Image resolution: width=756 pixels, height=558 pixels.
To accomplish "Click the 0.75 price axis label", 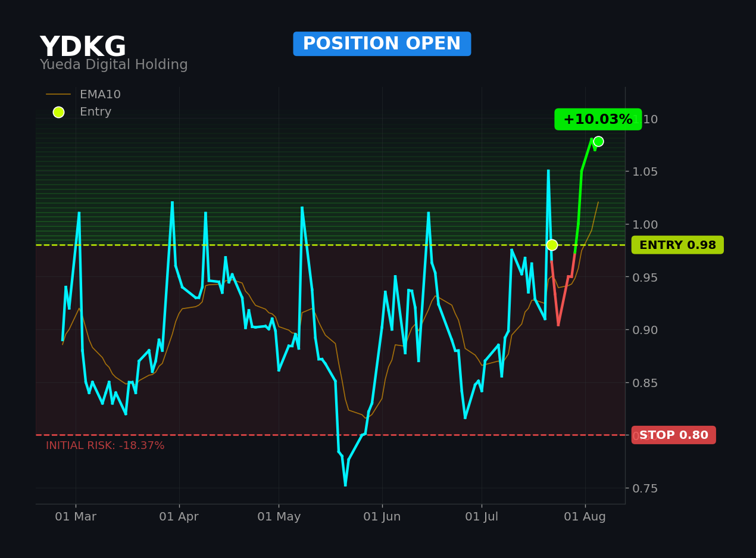I will [x=645, y=488].
